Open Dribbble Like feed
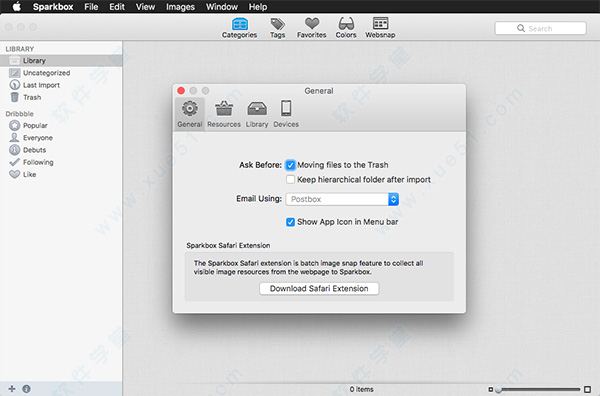 (61, 174)
